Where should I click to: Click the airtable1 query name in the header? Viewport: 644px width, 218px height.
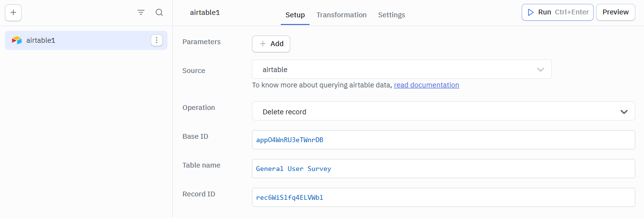pos(205,12)
